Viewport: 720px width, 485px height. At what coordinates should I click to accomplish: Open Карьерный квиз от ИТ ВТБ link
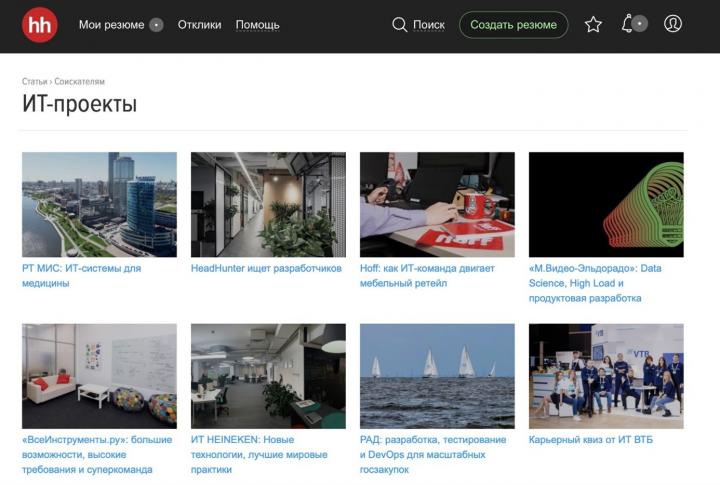(591, 440)
